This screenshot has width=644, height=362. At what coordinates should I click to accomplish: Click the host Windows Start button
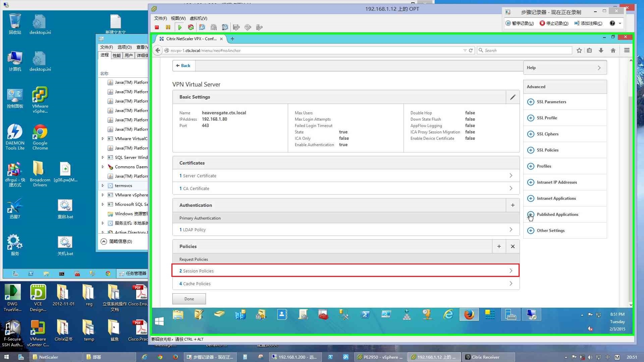point(6,357)
